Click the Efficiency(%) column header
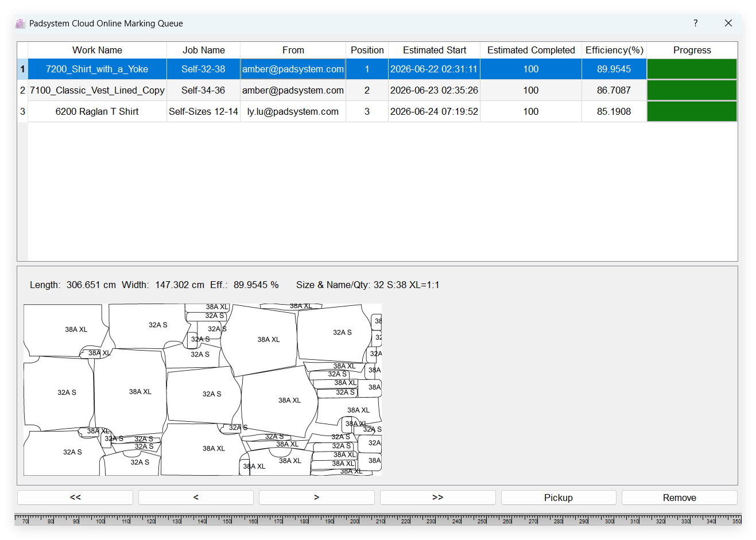 pos(614,50)
